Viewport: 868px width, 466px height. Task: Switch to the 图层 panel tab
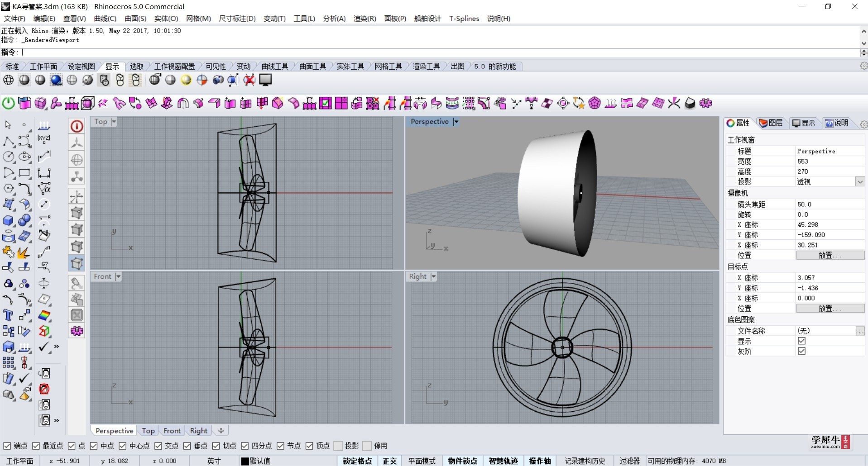point(771,123)
